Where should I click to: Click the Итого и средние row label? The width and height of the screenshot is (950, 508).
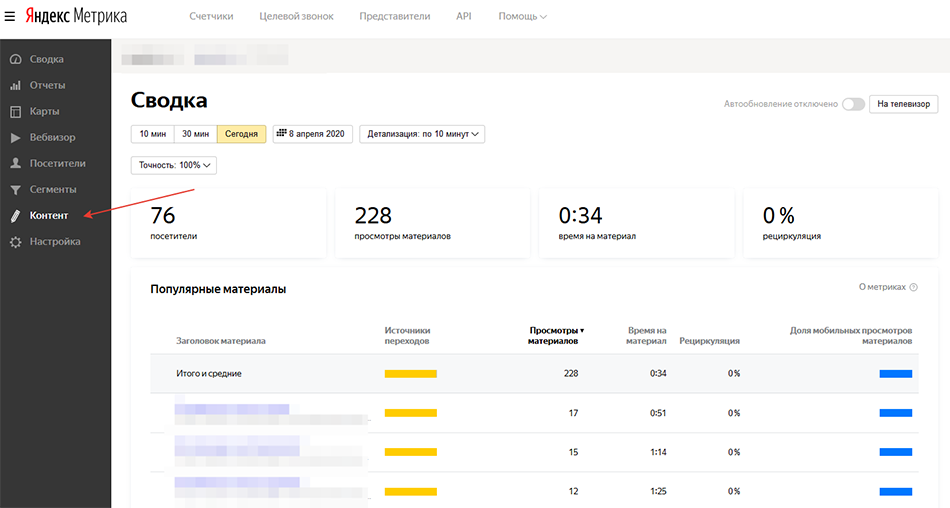(208, 373)
